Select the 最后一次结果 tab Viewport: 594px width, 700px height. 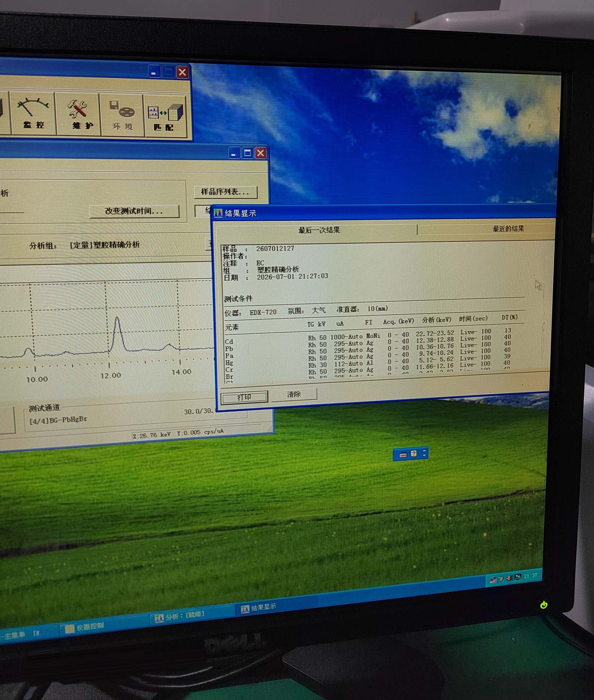(x=319, y=230)
